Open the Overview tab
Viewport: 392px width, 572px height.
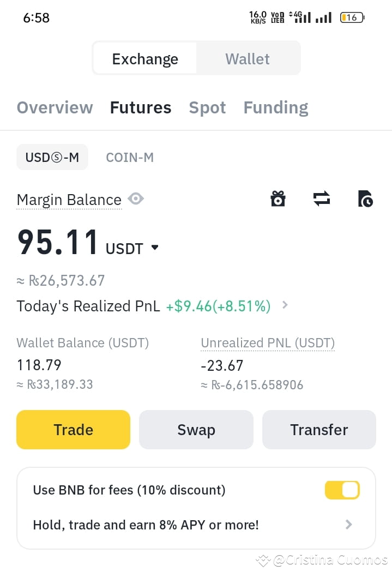coord(55,107)
